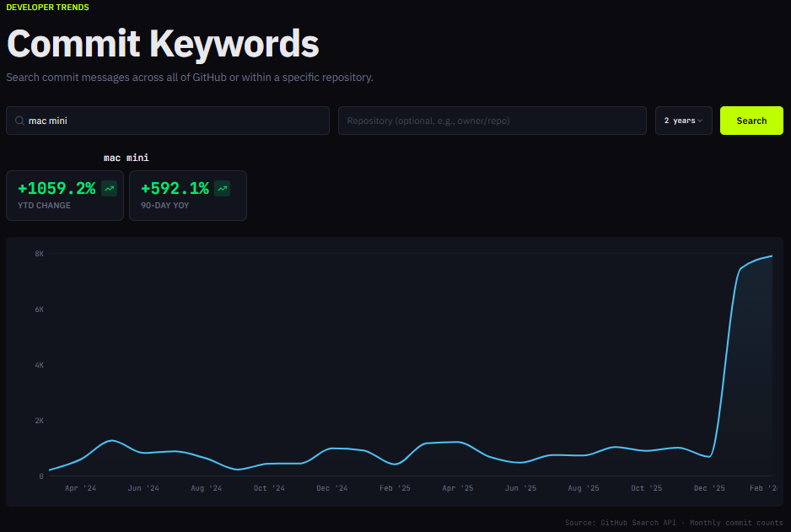Click the 'Commit Keywords' heading

[x=163, y=44]
